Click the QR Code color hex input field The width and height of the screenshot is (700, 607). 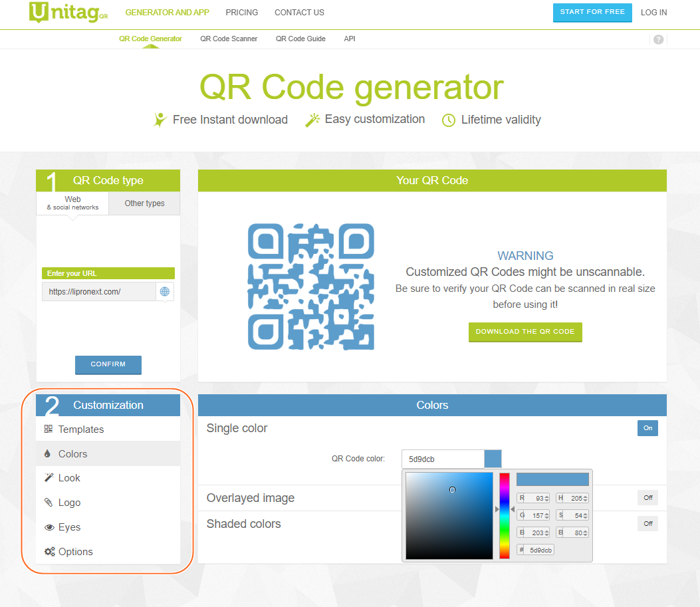tap(443, 459)
